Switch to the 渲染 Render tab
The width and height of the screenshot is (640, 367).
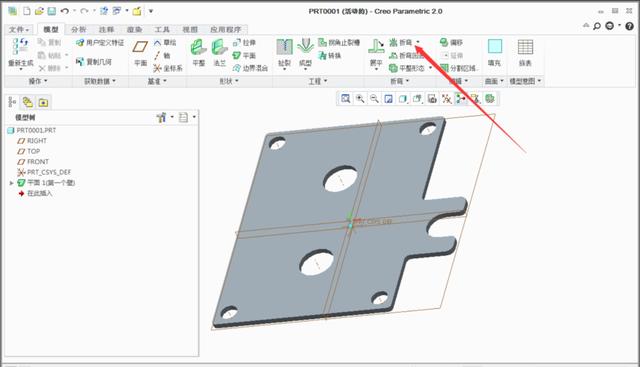point(134,29)
